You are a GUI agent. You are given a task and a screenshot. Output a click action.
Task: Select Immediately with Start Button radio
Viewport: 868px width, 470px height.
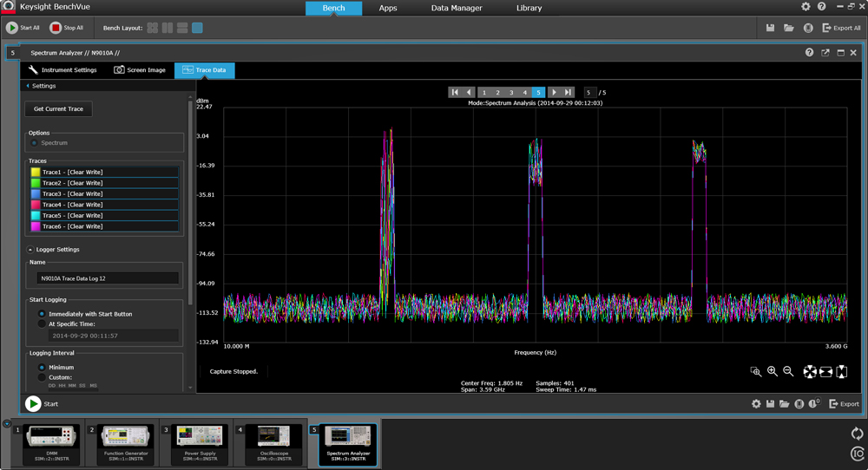coord(42,314)
